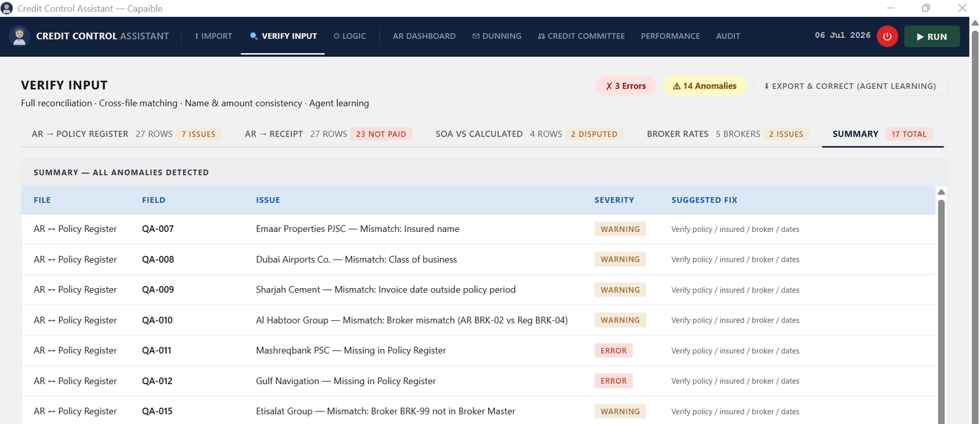Click the ERROR badge for QA-012
The width and height of the screenshot is (980, 424).
click(613, 381)
